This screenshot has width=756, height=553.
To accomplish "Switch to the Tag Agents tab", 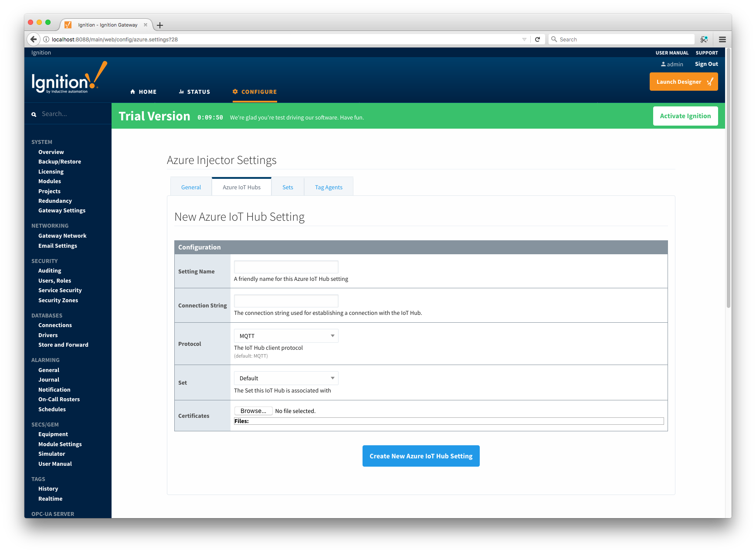I will [329, 187].
